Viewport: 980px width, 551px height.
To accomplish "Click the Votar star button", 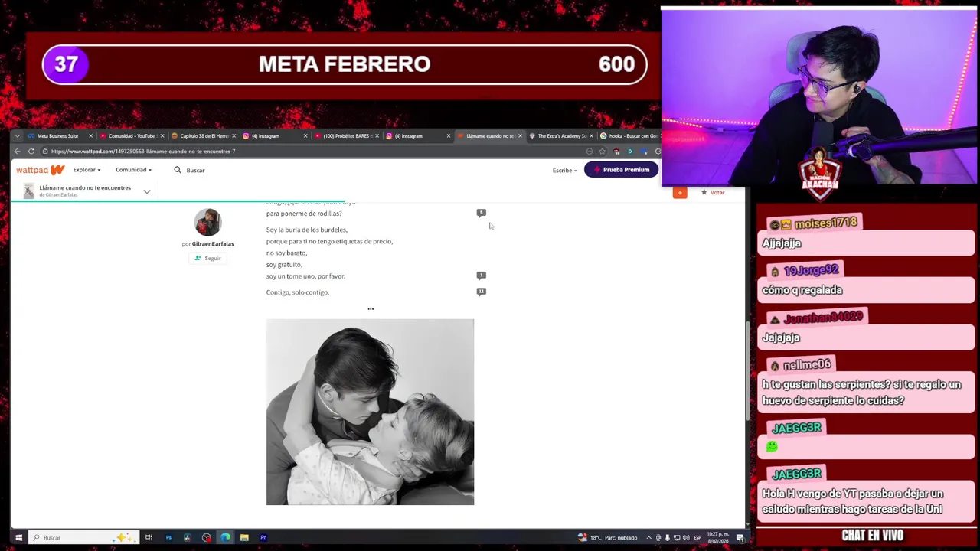I will (x=713, y=192).
